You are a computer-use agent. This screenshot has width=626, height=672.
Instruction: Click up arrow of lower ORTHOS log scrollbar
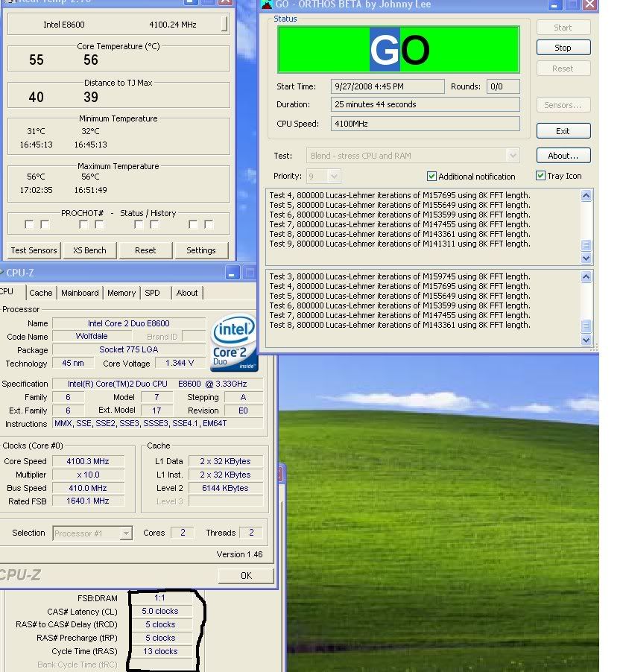(586, 277)
